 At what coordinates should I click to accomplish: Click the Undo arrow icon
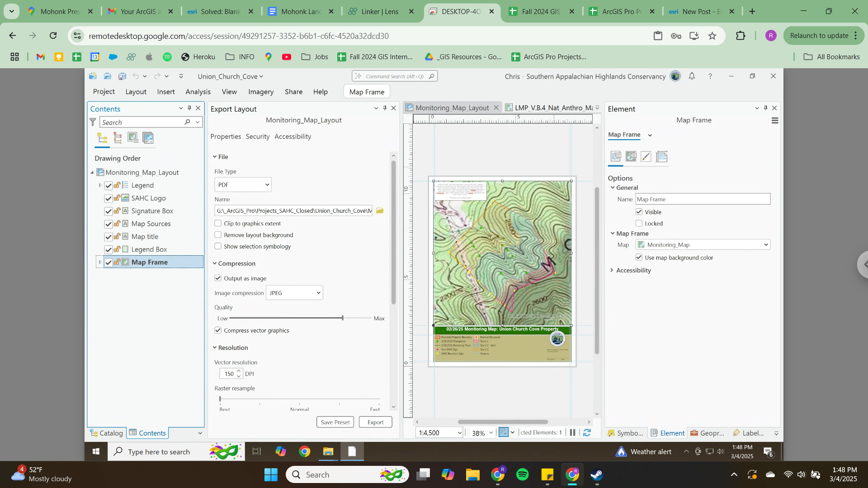coord(136,76)
